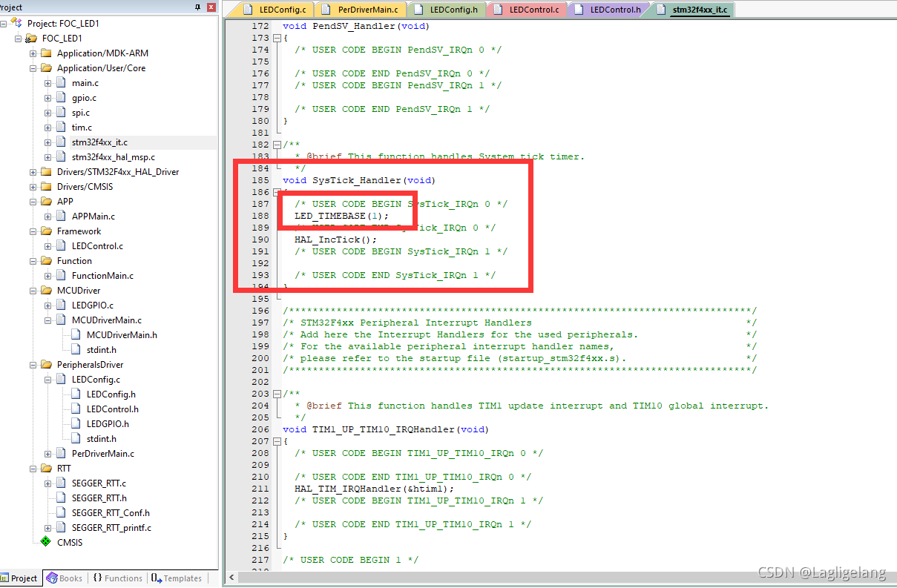Click the green CMSIS component diamond icon
The height and width of the screenshot is (588, 897).
coord(46,542)
